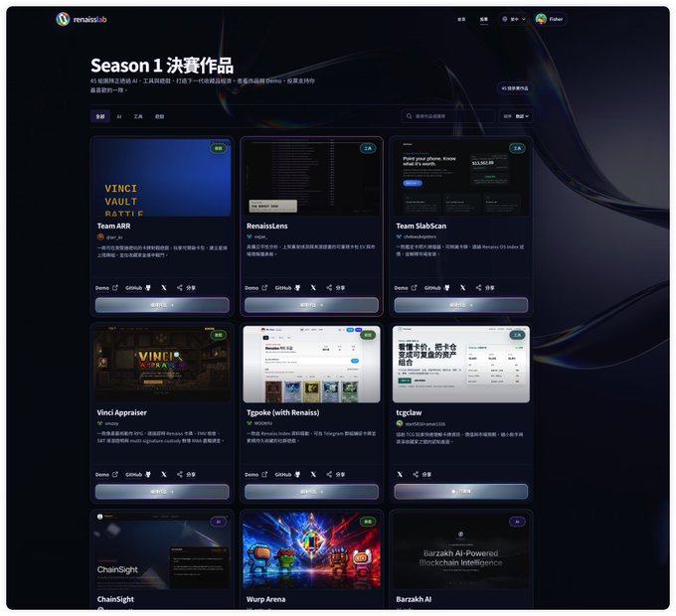Viewport: 676px width, 616px height.
Task: Select the 全部 (all) filter tab
Action: point(100,116)
